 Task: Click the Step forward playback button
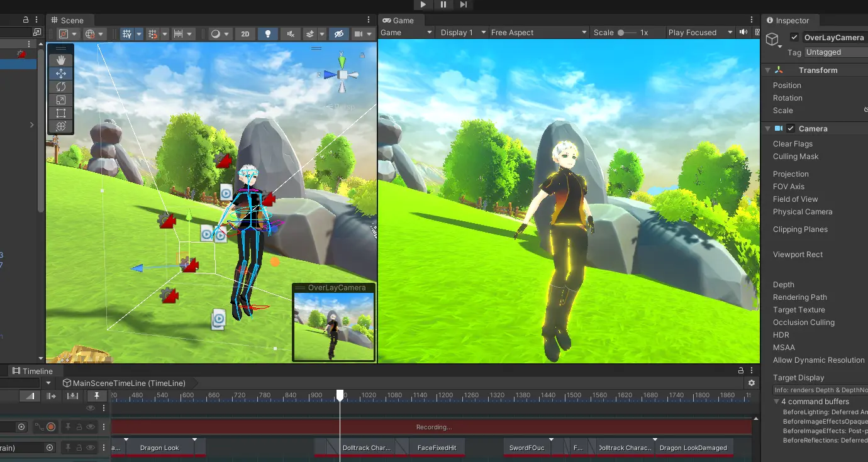pyautogui.click(x=464, y=4)
